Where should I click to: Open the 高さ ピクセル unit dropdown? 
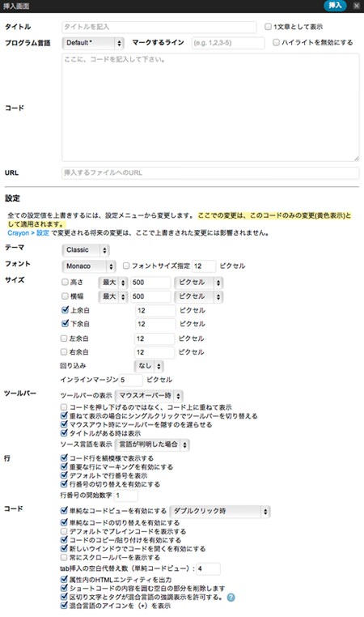point(199,283)
